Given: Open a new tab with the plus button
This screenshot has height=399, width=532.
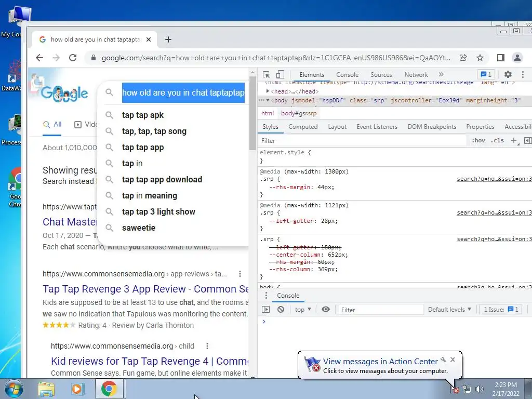Looking at the screenshot, I should pos(168,39).
